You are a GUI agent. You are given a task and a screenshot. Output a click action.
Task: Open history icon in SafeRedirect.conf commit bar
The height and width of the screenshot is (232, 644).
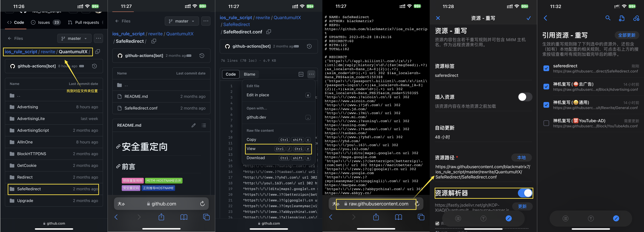point(309,46)
